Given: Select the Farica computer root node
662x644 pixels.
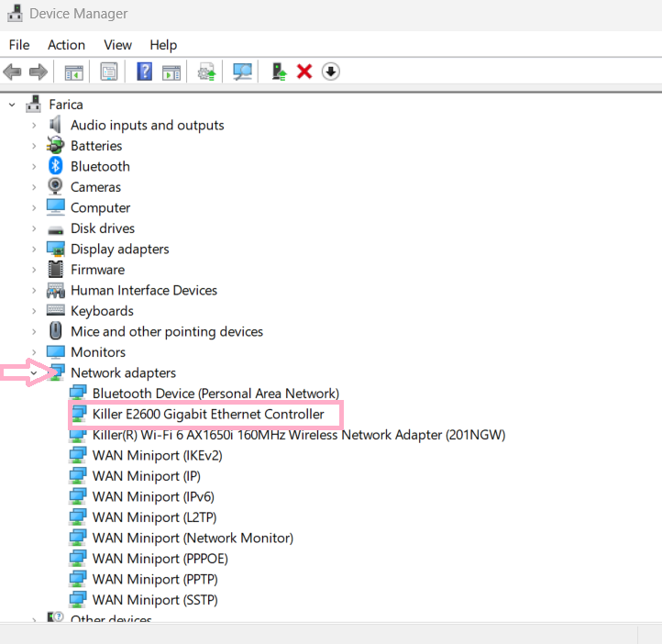Looking at the screenshot, I should tap(65, 105).
